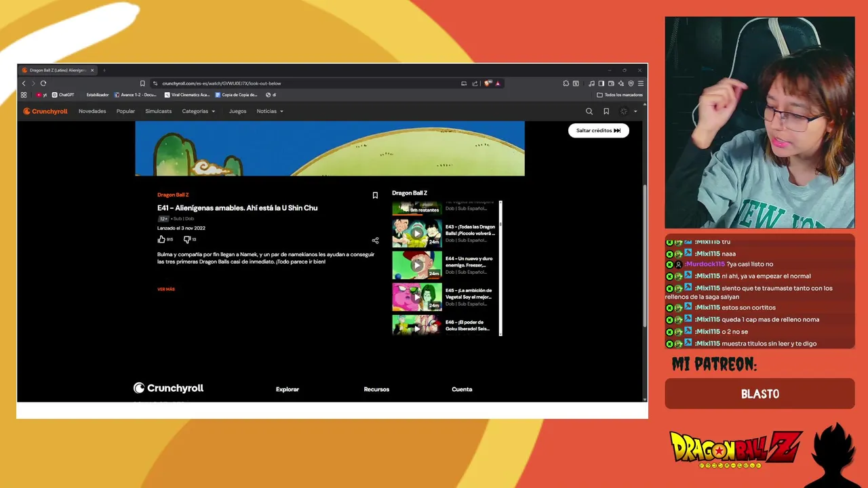This screenshot has height=488, width=868.
Task: Open the 'yt' YouTube bookmark
Action: [x=41, y=95]
